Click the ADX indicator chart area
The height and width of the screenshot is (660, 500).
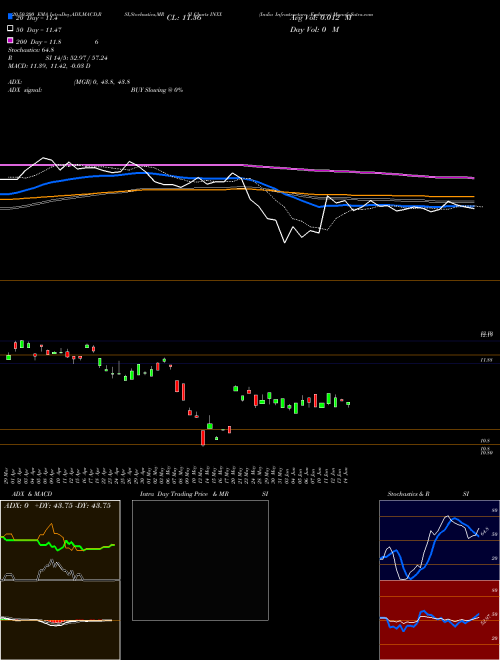60,540
